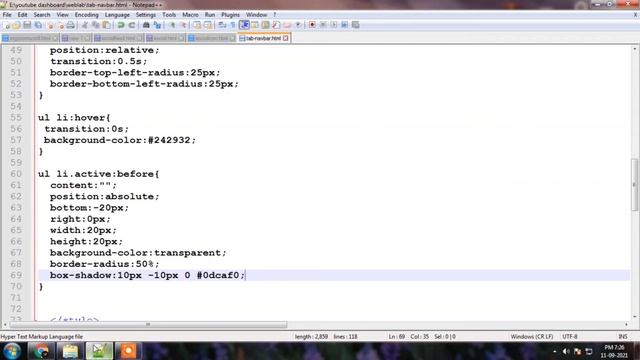Screen dimensions: 640x360
Task: Open the Function List panel
Action: (276, 25)
